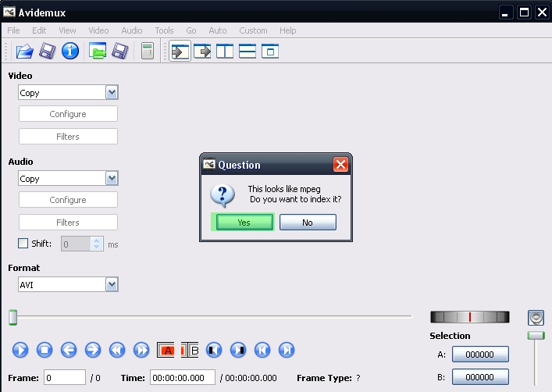
Task: Click the speaker audio icon
Action: coord(536,318)
